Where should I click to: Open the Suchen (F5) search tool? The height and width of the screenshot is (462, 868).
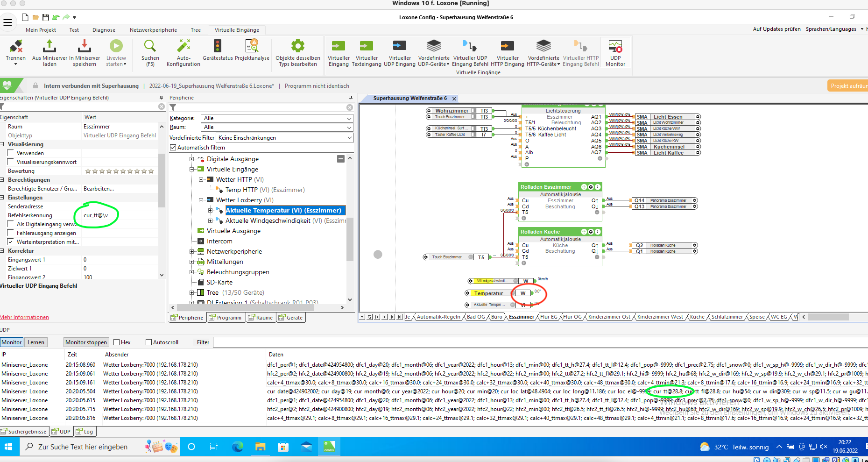(150, 47)
